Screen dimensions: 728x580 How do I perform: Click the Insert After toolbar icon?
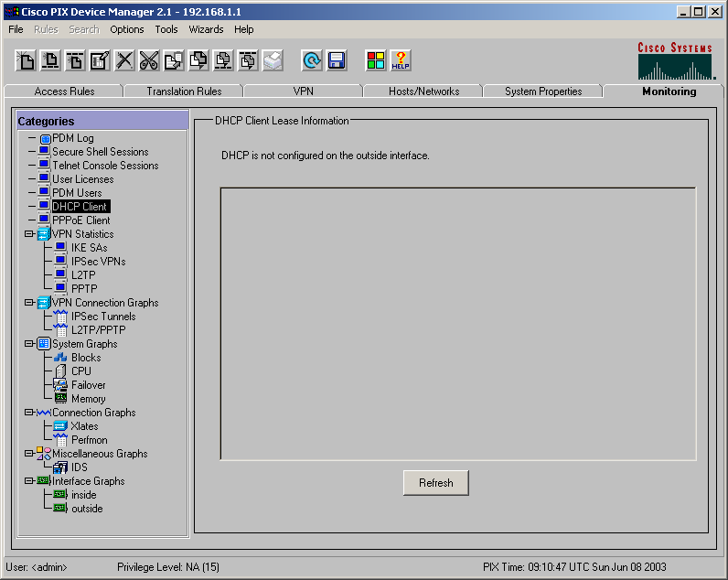(75, 60)
